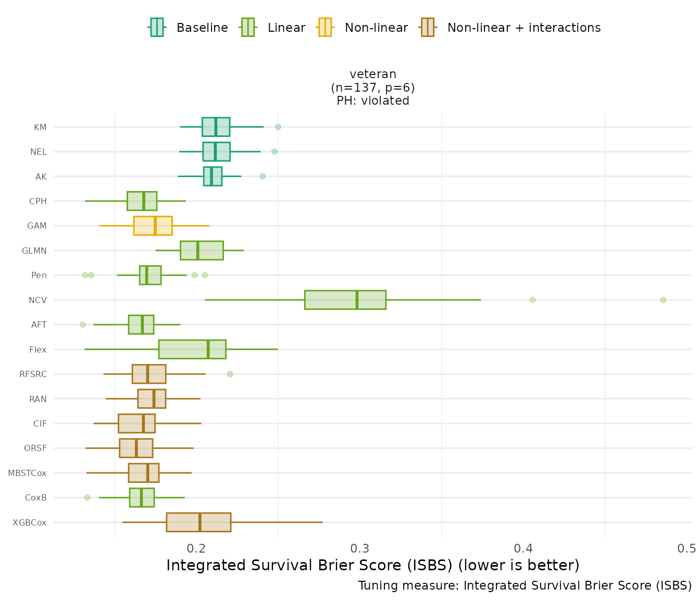Screen dimensions: 700x600
Task: Click the KM outlier point
Action: (278, 127)
